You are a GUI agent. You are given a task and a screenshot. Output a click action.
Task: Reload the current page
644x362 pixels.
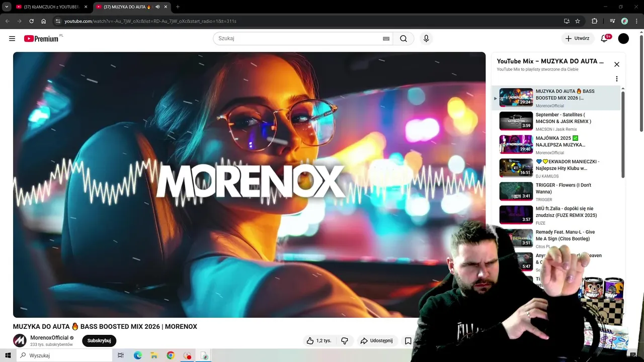click(31, 21)
